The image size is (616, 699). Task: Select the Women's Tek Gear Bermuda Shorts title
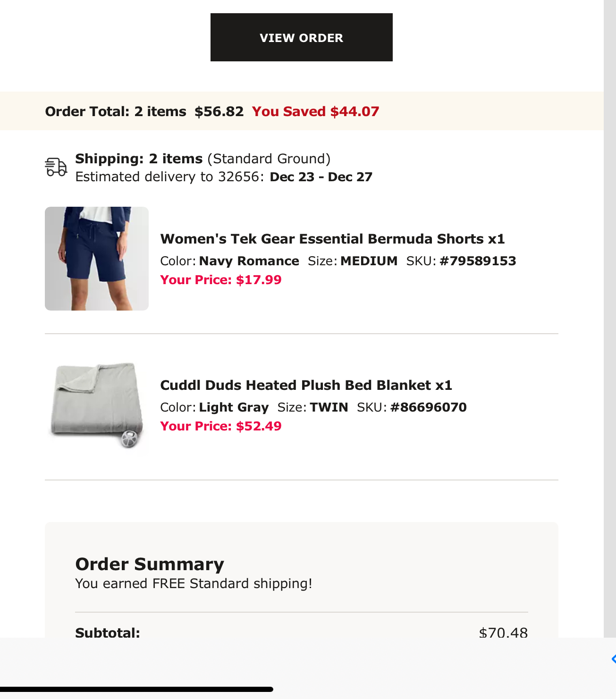pyautogui.click(x=332, y=239)
